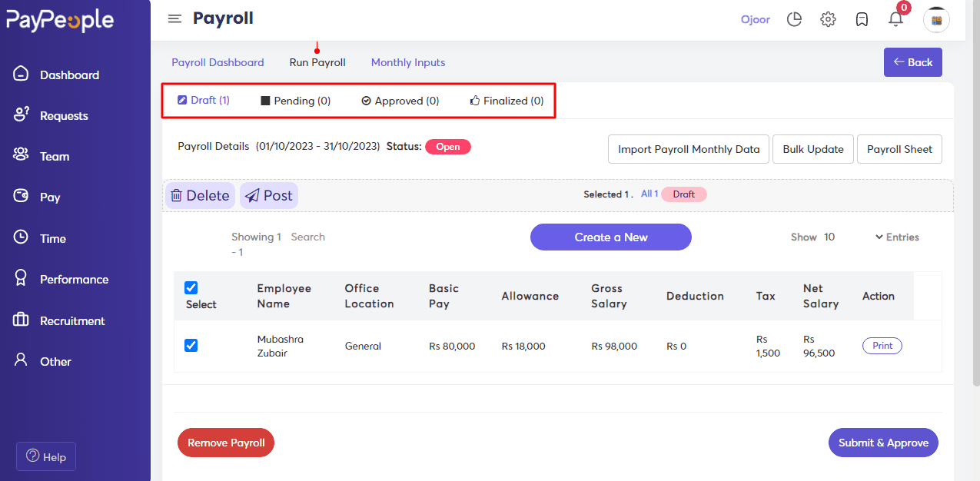Viewport: 980px width, 481px height.
Task: Open the Team section
Action: pos(55,155)
